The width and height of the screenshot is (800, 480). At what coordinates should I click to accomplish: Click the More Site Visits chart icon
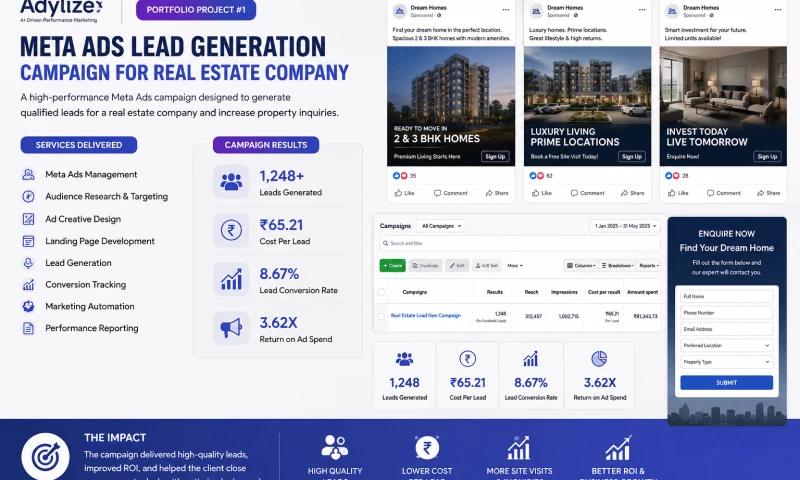point(519,447)
